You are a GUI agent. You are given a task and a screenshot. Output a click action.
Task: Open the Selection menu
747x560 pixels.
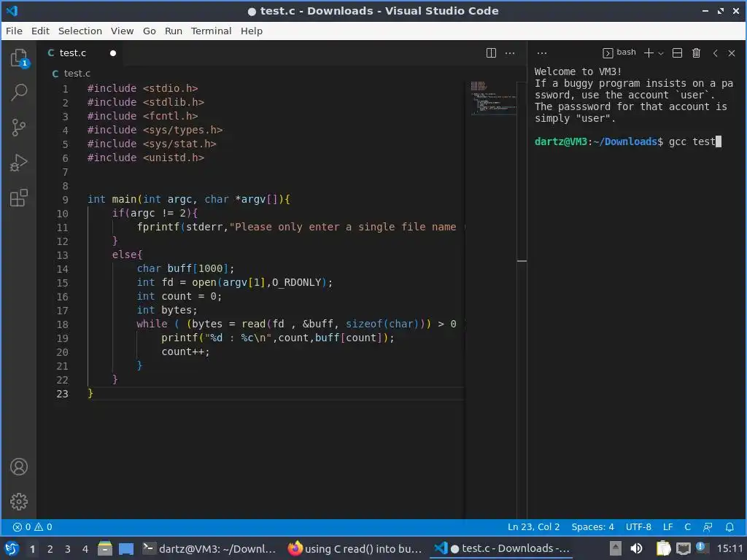[x=80, y=31]
